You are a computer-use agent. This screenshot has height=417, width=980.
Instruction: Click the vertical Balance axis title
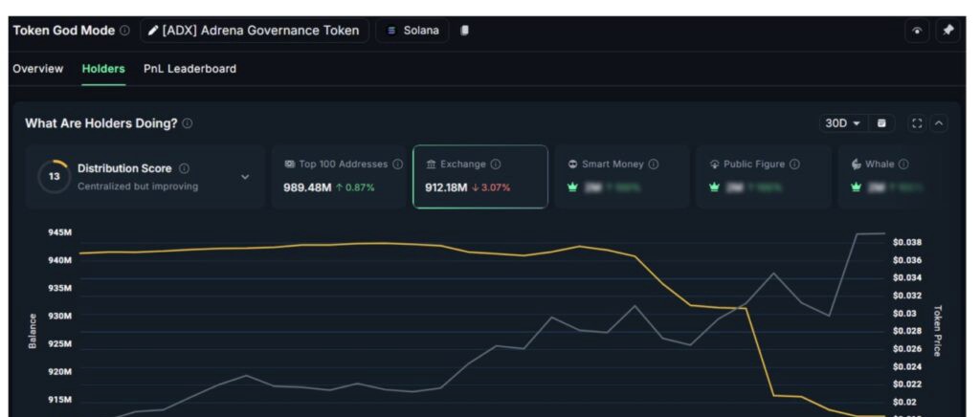click(33, 331)
